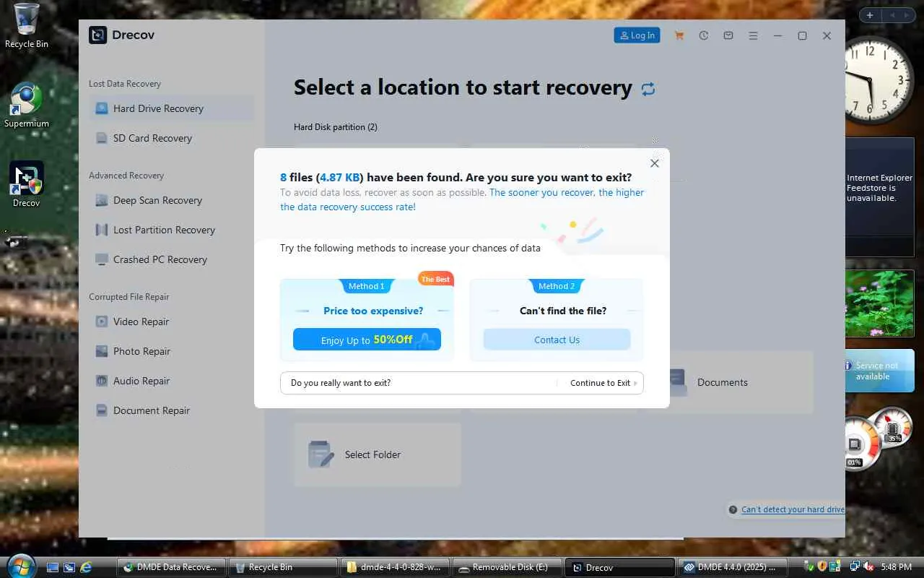Go to Video Repair
The height and width of the screenshot is (578, 924).
point(172,322)
